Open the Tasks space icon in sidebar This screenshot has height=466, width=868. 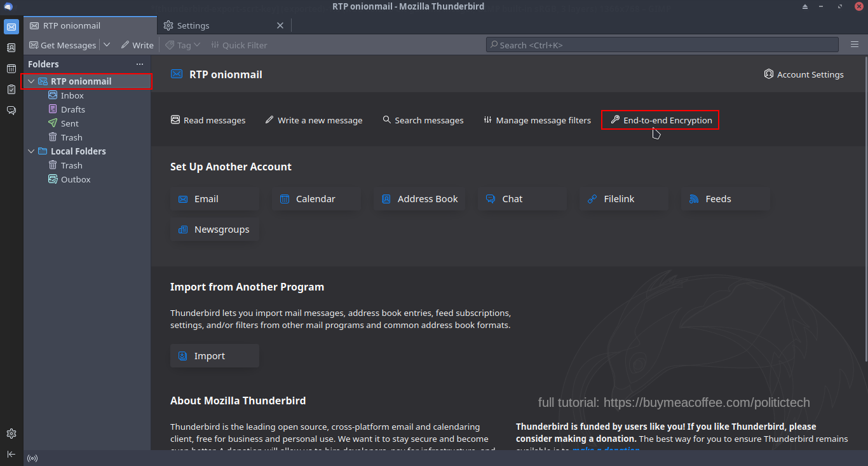(11, 90)
